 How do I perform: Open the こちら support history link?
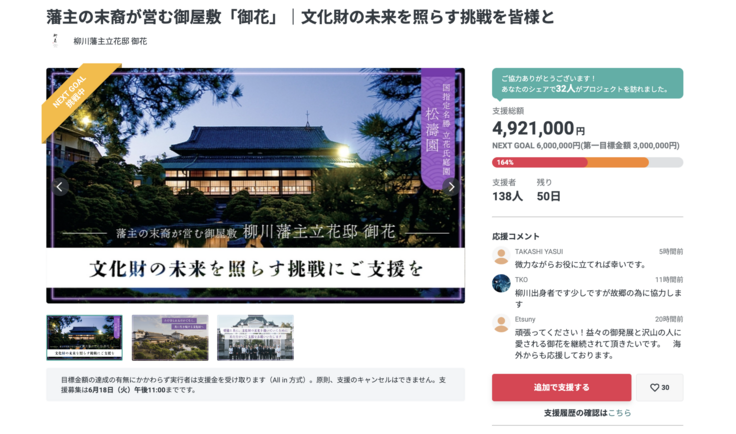619,413
